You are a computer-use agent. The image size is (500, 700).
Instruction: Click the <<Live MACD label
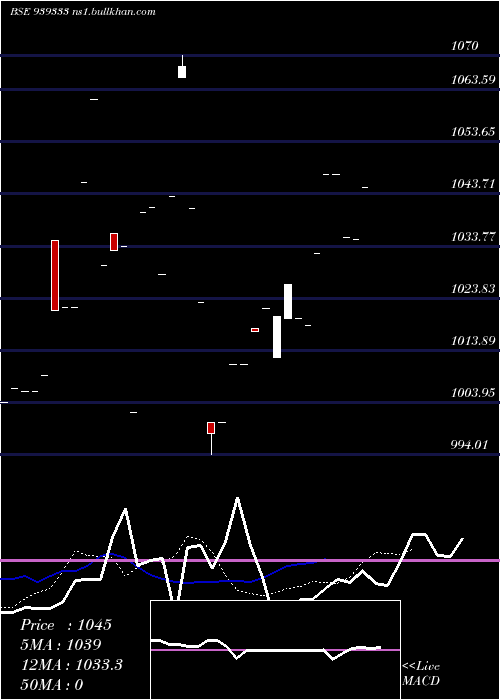point(421,673)
